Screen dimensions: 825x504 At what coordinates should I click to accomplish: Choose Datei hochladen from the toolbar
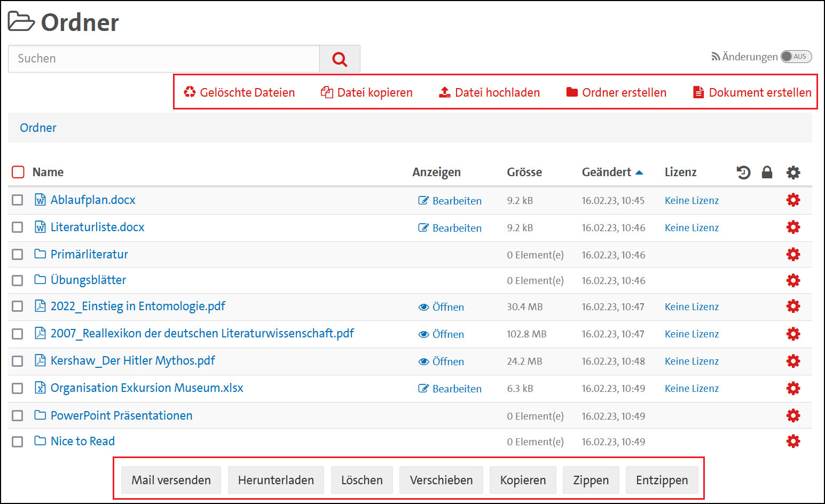489,92
